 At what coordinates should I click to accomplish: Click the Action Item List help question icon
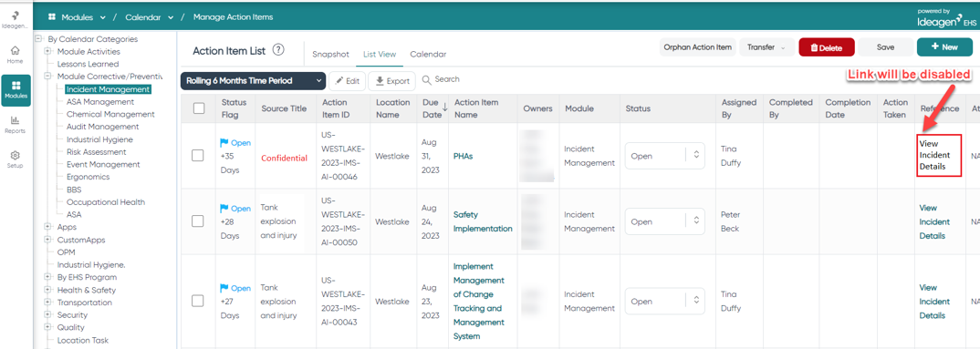pos(278,50)
